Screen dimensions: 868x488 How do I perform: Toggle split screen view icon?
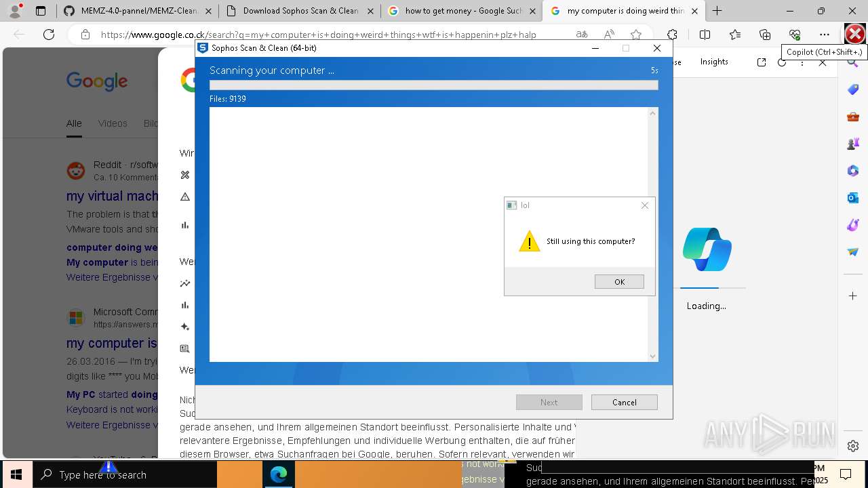(x=705, y=35)
